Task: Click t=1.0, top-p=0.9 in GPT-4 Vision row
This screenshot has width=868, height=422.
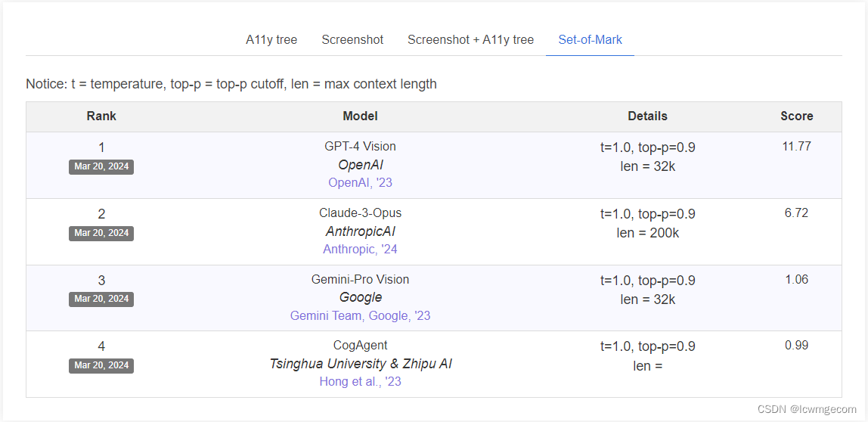Action: tap(648, 148)
